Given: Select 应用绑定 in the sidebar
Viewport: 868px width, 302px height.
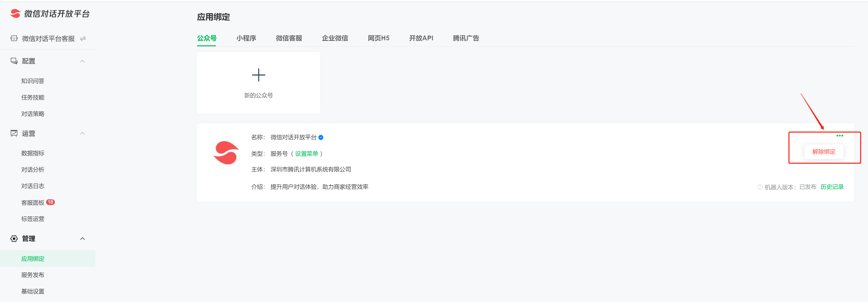Looking at the screenshot, I should tap(48, 258).
